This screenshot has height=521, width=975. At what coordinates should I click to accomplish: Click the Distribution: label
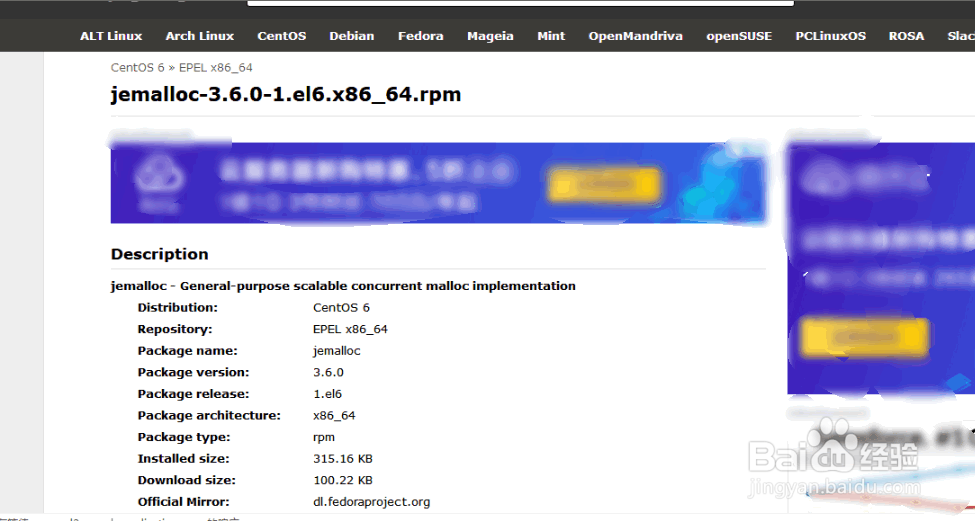click(177, 308)
